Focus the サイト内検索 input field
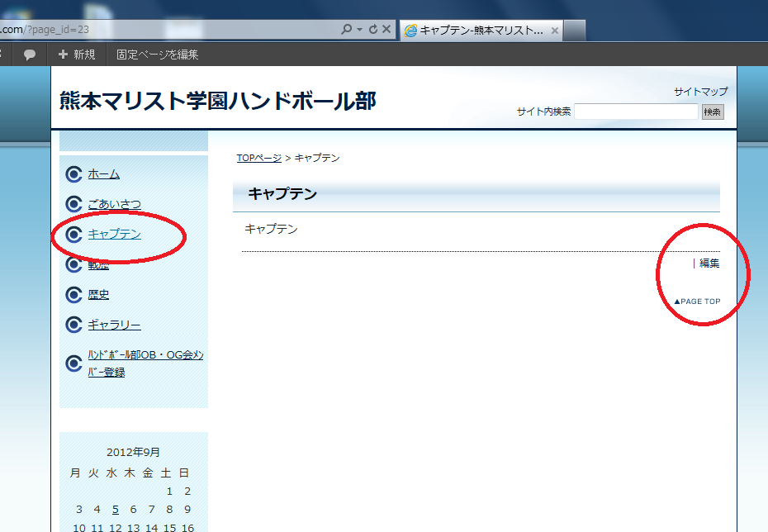The height and width of the screenshot is (532, 768). point(636,112)
